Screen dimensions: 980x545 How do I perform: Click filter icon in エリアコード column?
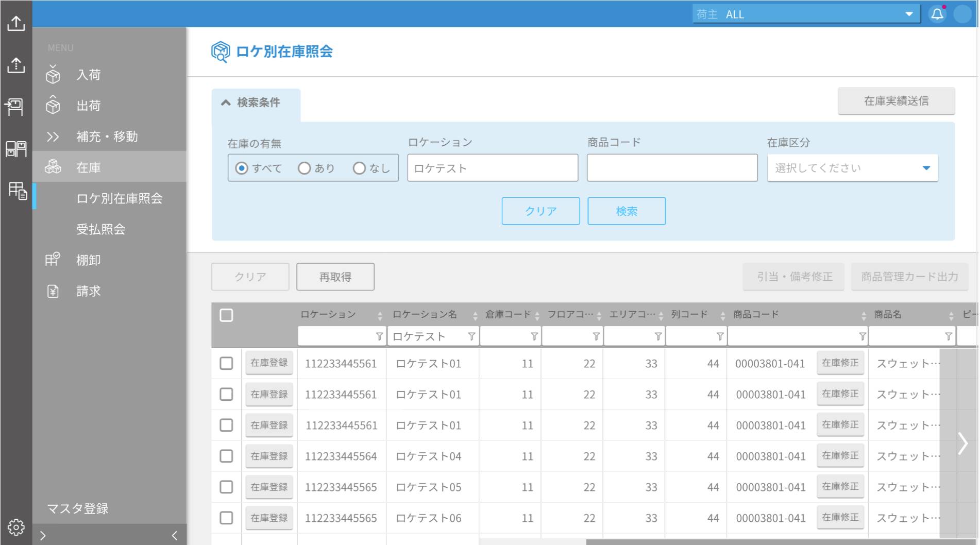click(658, 336)
